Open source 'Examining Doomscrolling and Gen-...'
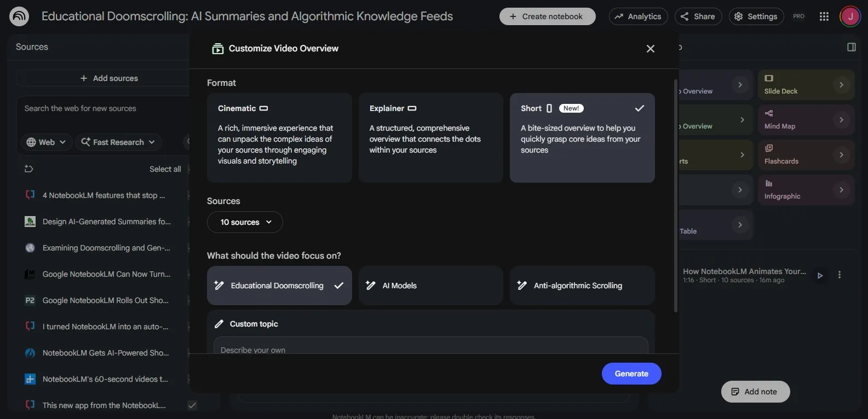Screen dimensions: 868x419 coord(106,248)
